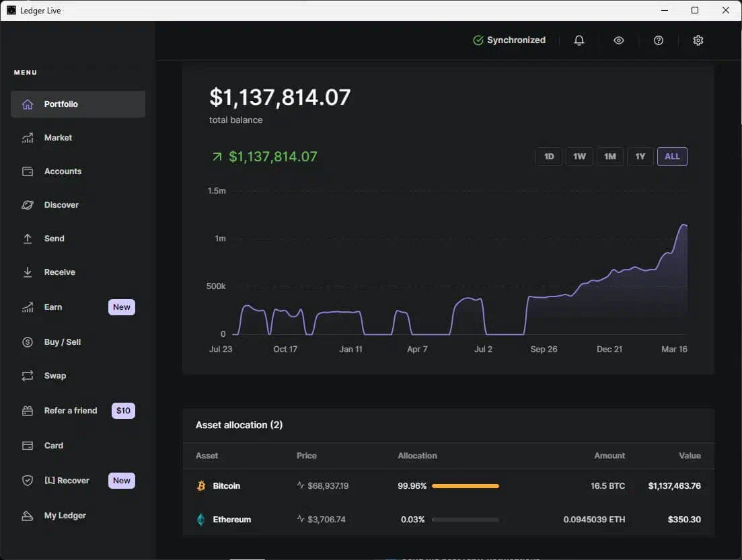Click the Ethereum asset name
The height and width of the screenshot is (560, 742).
pyautogui.click(x=232, y=519)
